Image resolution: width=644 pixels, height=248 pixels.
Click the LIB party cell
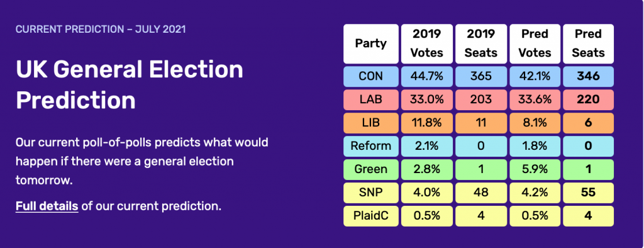(371, 123)
